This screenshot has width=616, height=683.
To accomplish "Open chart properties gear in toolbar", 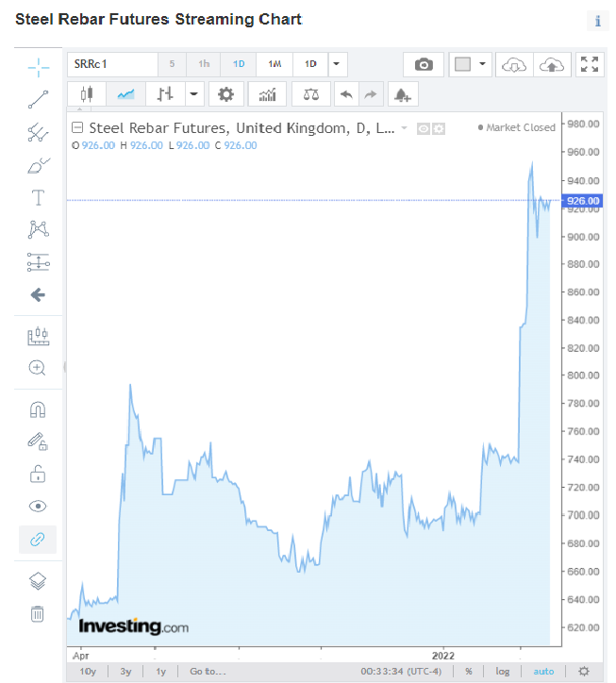I will point(225,94).
